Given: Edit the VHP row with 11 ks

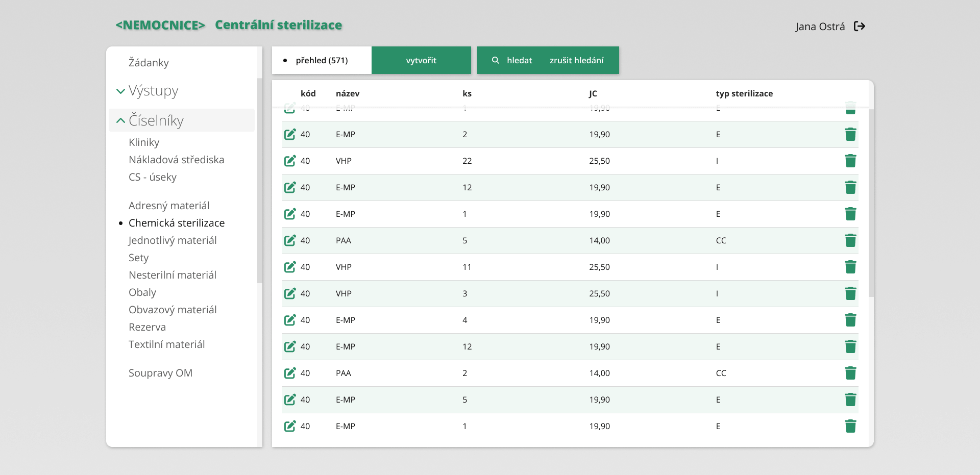Looking at the screenshot, I should 290,267.
